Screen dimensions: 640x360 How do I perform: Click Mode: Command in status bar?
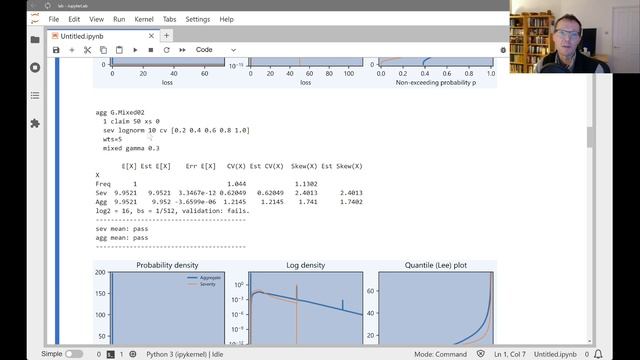coord(440,354)
